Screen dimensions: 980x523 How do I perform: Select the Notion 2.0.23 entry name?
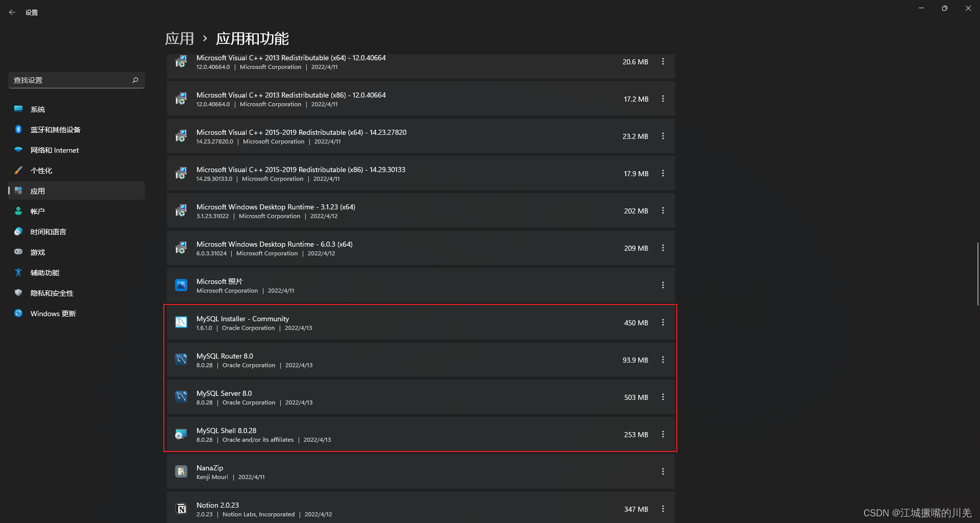[x=217, y=505]
